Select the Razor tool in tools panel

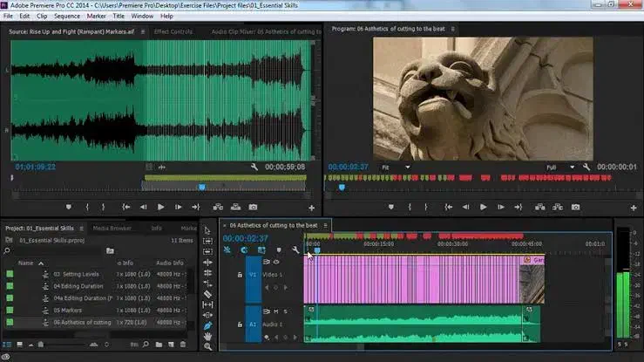[208, 294]
